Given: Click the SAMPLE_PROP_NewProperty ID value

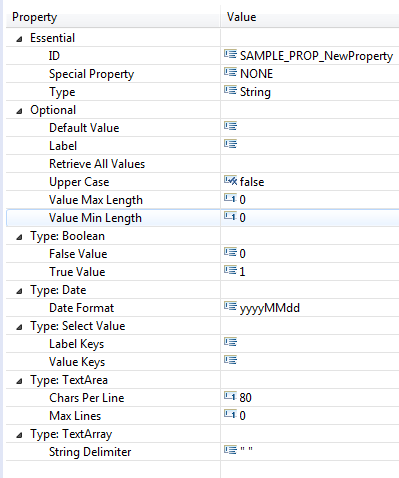Looking at the screenshot, I should click(x=316, y=56).
